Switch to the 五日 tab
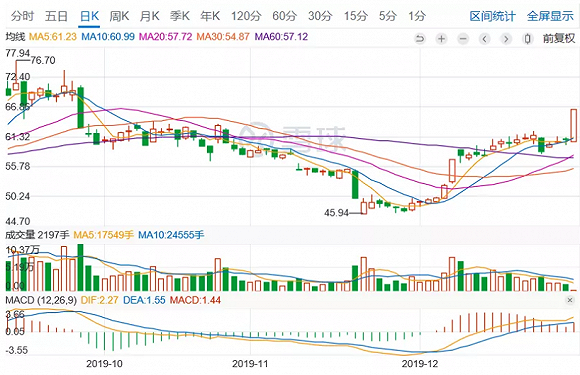This screenshot has height=375, width=580. [56, 16]
